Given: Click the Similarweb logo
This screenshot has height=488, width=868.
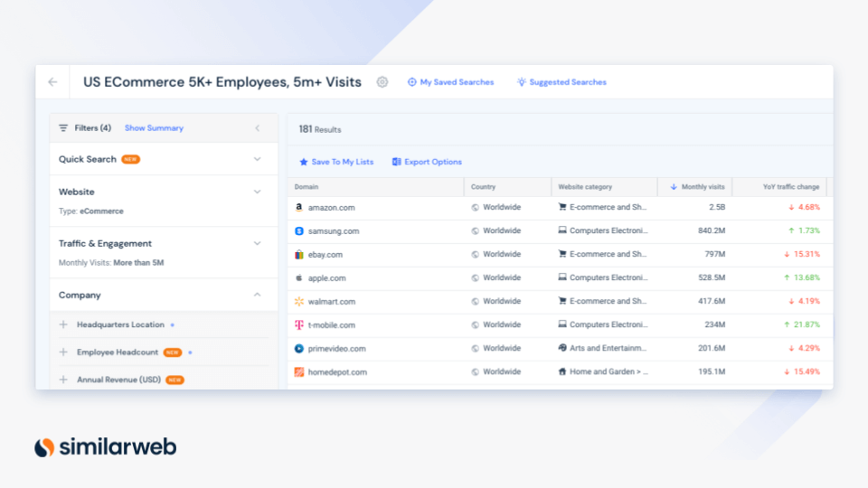Looking at the screenshot, I should pos(105,447).
